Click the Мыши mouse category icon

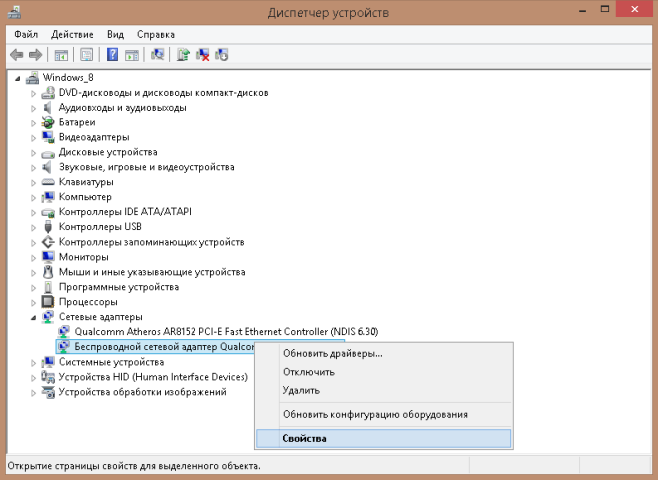[48, 272]
